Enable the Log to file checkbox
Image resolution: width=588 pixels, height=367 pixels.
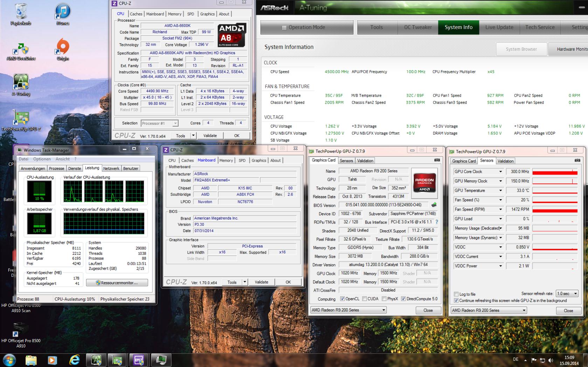click(x=456, y=294)
